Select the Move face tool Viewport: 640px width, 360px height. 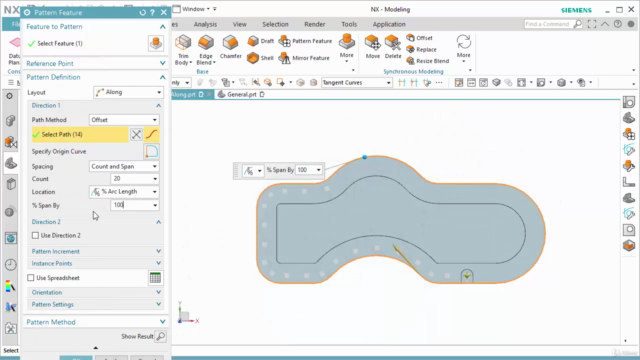pyautogui.click(x=372, y=47)
